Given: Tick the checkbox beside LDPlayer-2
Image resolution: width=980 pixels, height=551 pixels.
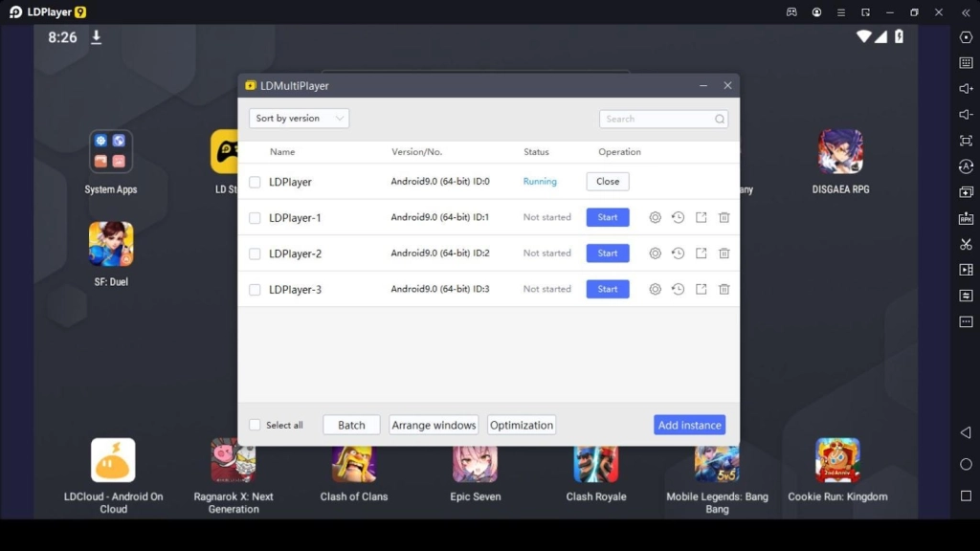Looking at the screenshot, I should (254, 253).
